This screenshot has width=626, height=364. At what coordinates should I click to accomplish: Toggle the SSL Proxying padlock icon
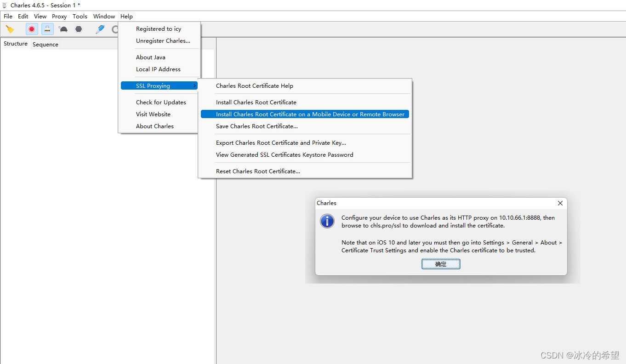[47, 29]
